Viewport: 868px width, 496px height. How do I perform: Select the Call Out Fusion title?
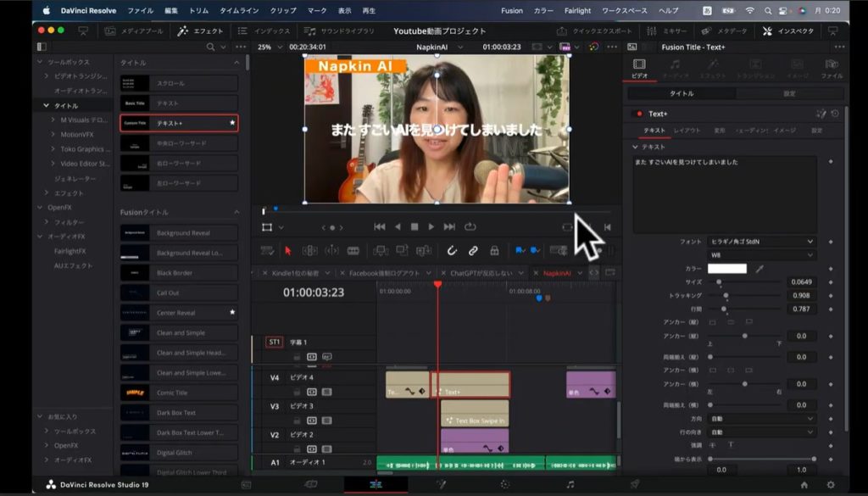pos(179,293)
